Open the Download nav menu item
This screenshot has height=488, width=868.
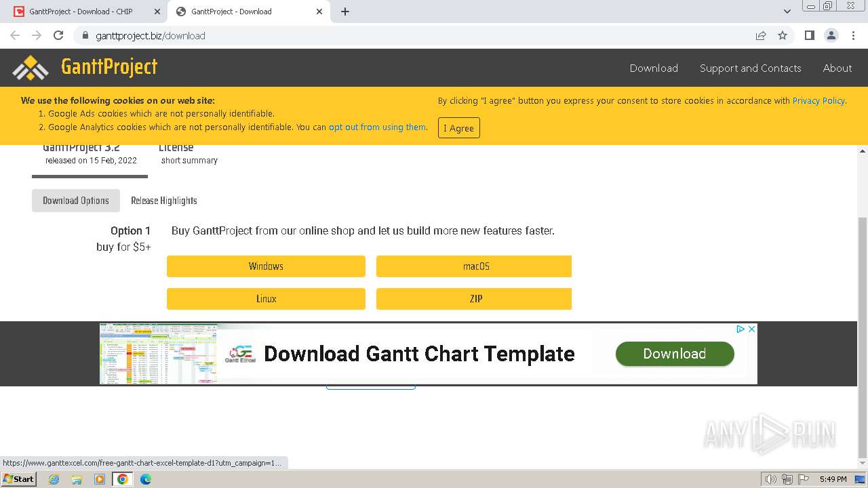click(x=654, y=68)
